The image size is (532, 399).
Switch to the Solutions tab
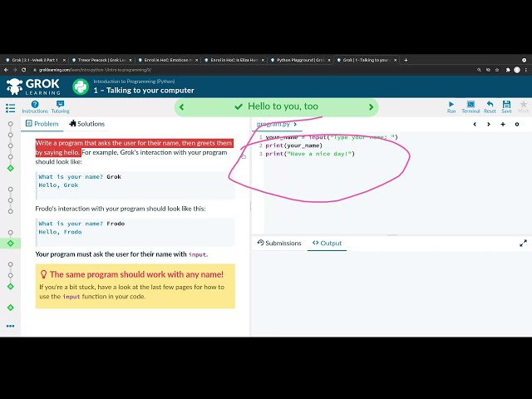tap(86, 124)
